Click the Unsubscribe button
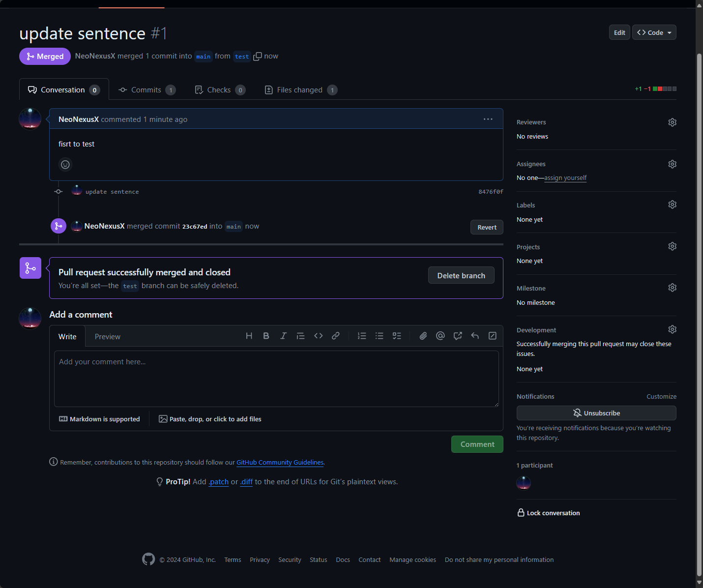Image resolution: width=703 pixels, height=588 pixels. (x=596, y=413)
